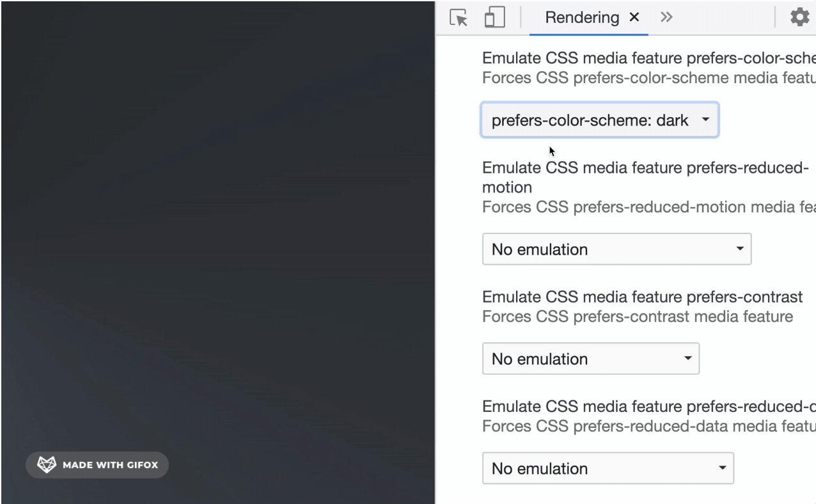Close the Rendering tab with its X
Viewport: 816px width, 504px height.
click(634, 17)
